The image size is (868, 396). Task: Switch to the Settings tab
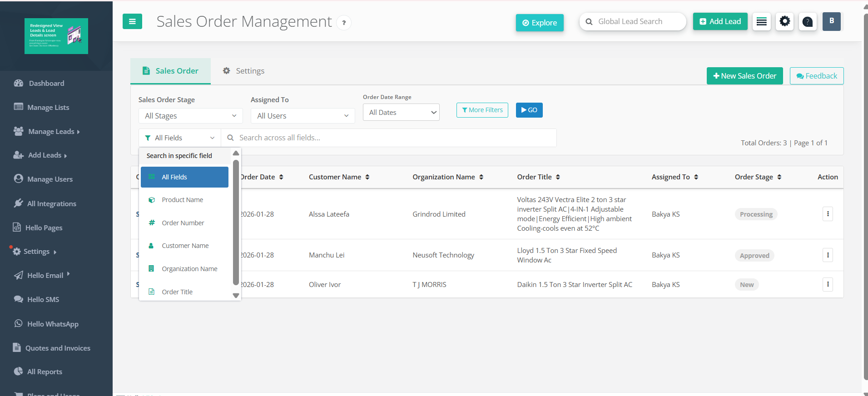pyautogui.click(x=243, y=71)
